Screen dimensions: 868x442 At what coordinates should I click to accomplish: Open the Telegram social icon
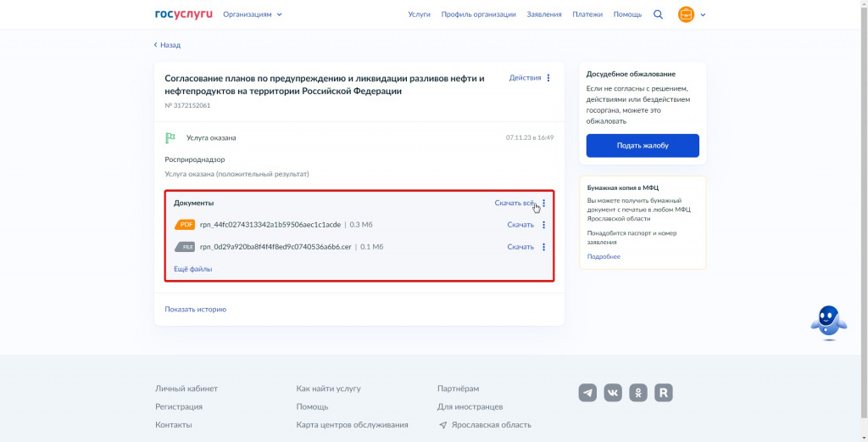pyautogui.click(x=588, y=393)
